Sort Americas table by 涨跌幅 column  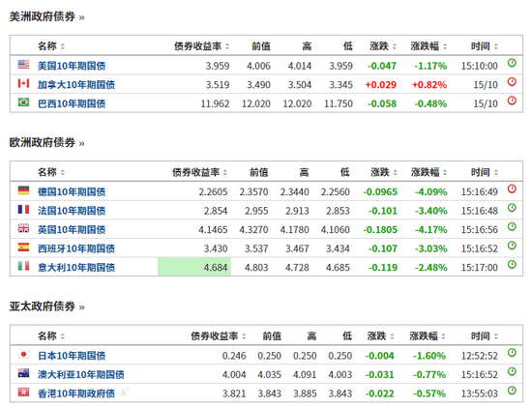coord(429,46)
